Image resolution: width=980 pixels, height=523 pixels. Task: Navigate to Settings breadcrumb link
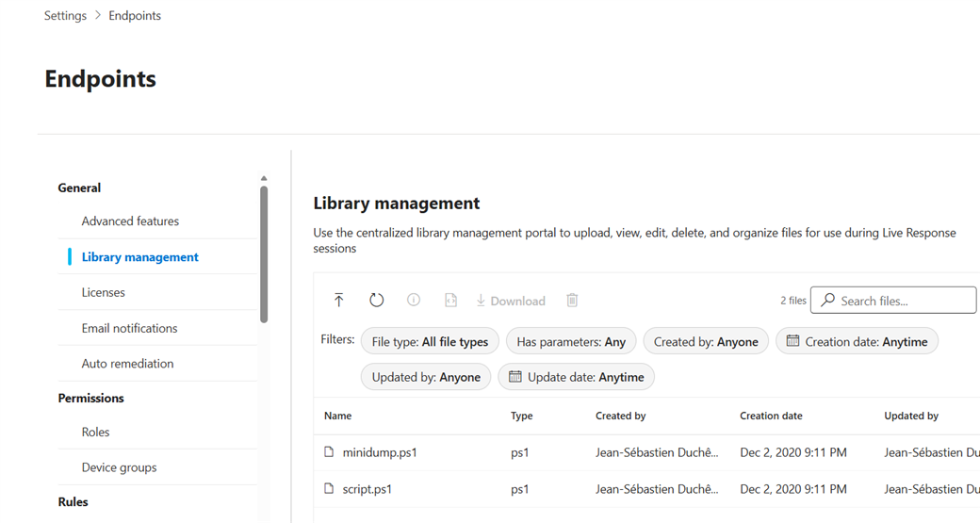pos(65,15)
